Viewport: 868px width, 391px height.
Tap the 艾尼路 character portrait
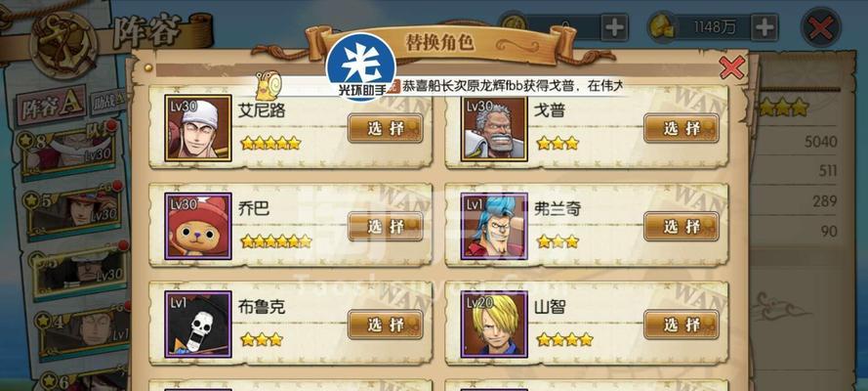(x=198, y=128)
